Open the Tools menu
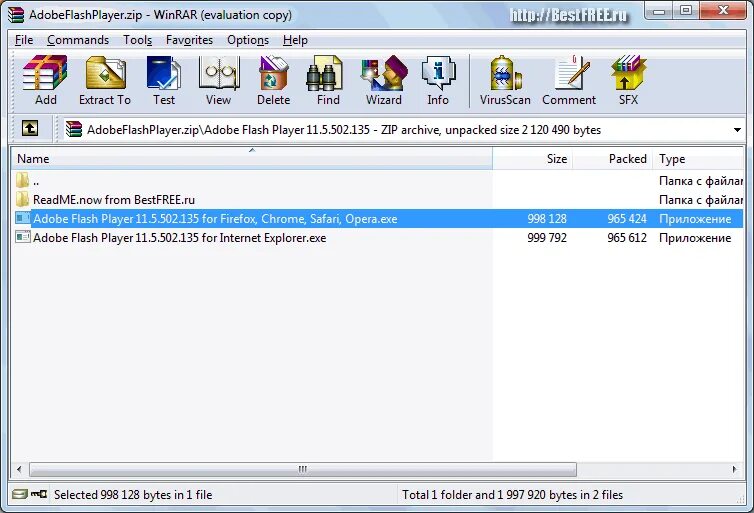754x513 pixels. click(x=138, y=40)
